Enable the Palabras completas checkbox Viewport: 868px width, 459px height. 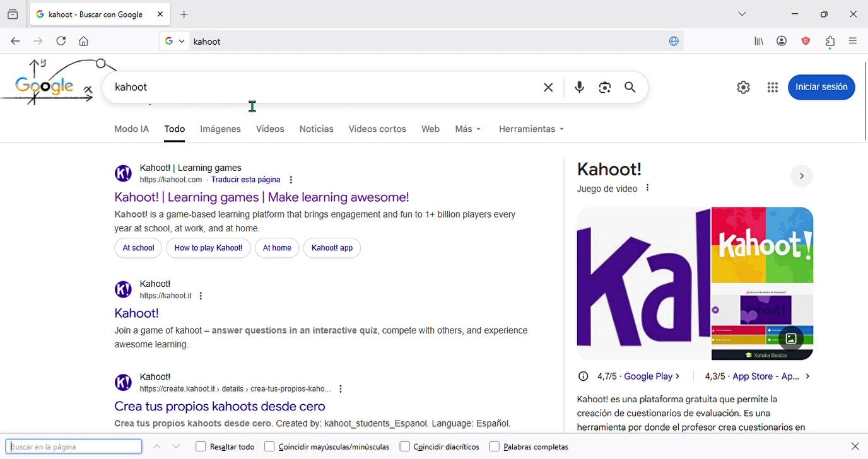(x=495, y=446)
